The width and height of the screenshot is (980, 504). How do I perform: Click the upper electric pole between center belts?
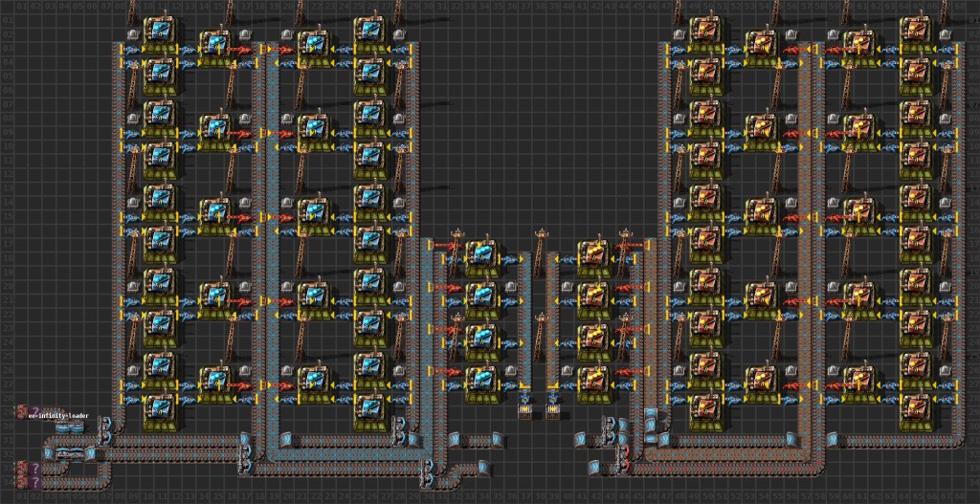(539, 252)
